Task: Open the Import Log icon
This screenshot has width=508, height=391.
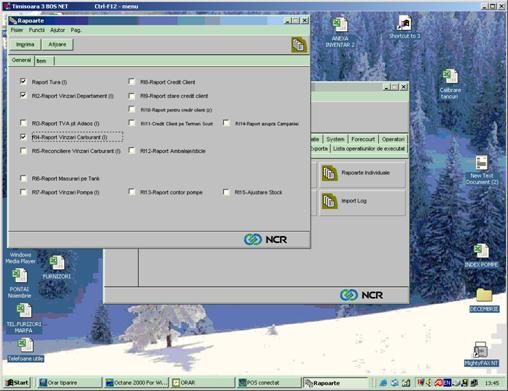Action: point(329,201)
